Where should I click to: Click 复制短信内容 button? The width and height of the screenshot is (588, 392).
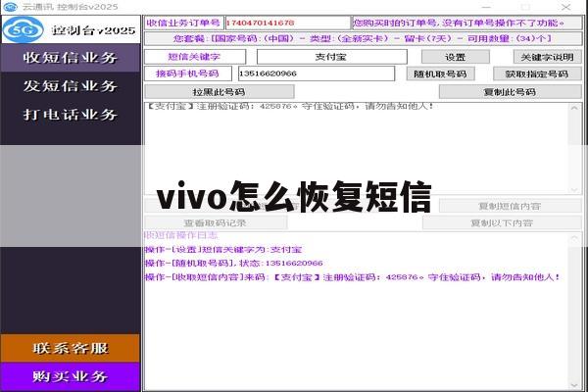(510, 206)
